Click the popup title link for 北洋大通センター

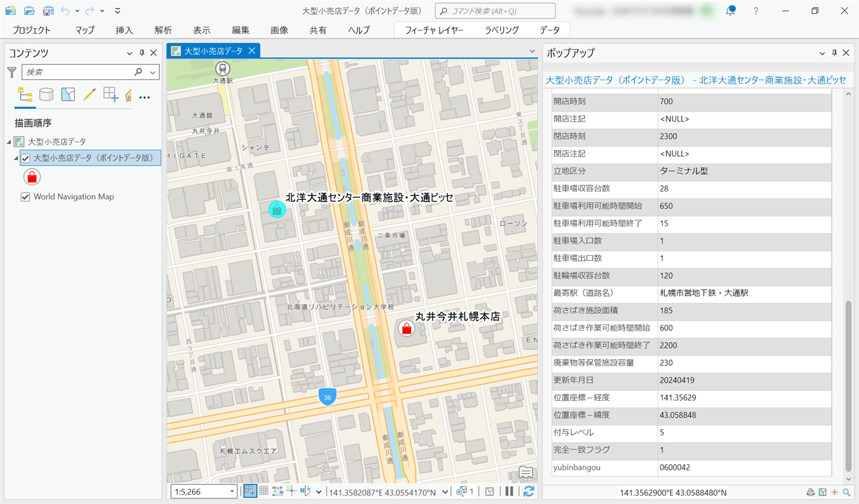695,80
